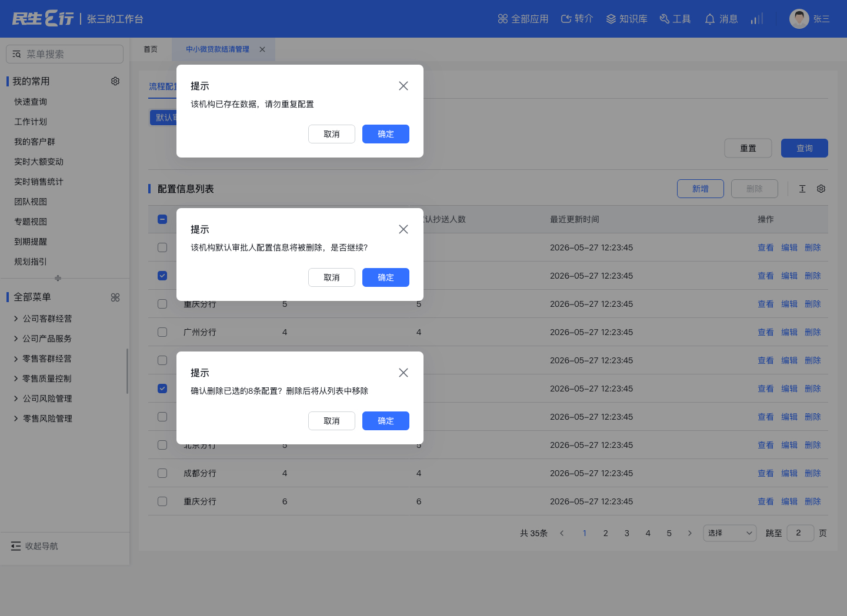Image resolution: width=847 pixels, height=616 pixels.
Task: Open the 知识库 knowledge base icon
Action: [x=611, y=19]
